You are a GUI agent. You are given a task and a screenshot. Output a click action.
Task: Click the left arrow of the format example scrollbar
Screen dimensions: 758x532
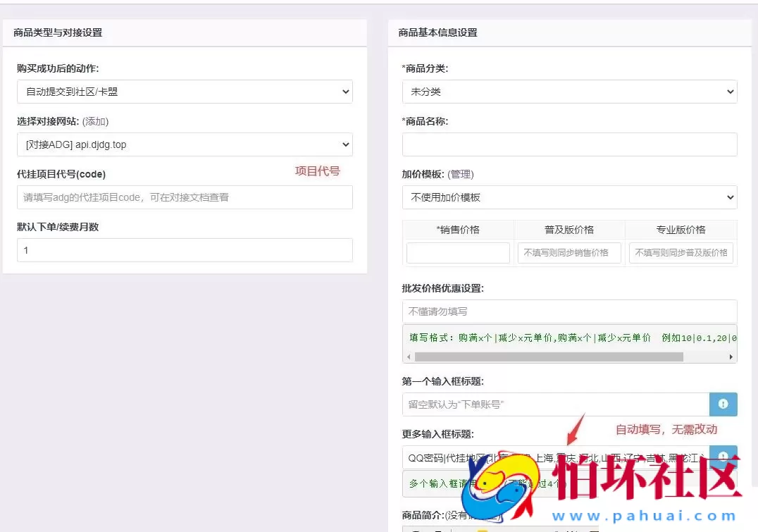pos(409,357)
